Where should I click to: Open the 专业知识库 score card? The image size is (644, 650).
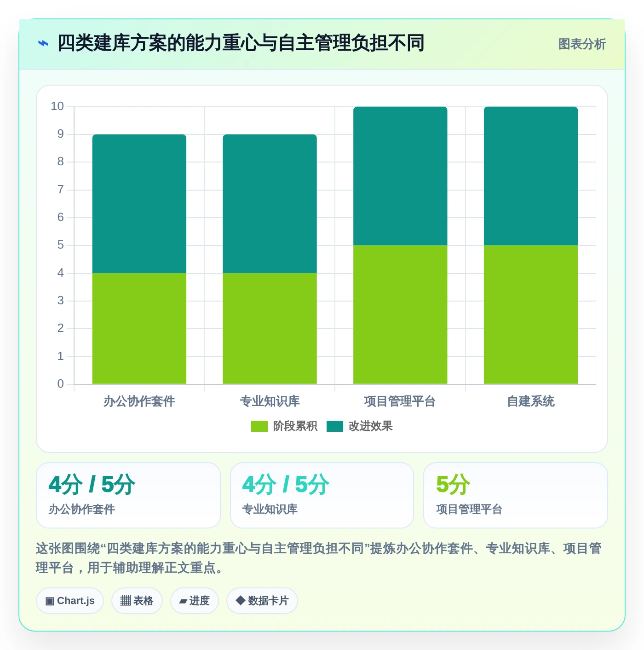click(x=322, y=495)
